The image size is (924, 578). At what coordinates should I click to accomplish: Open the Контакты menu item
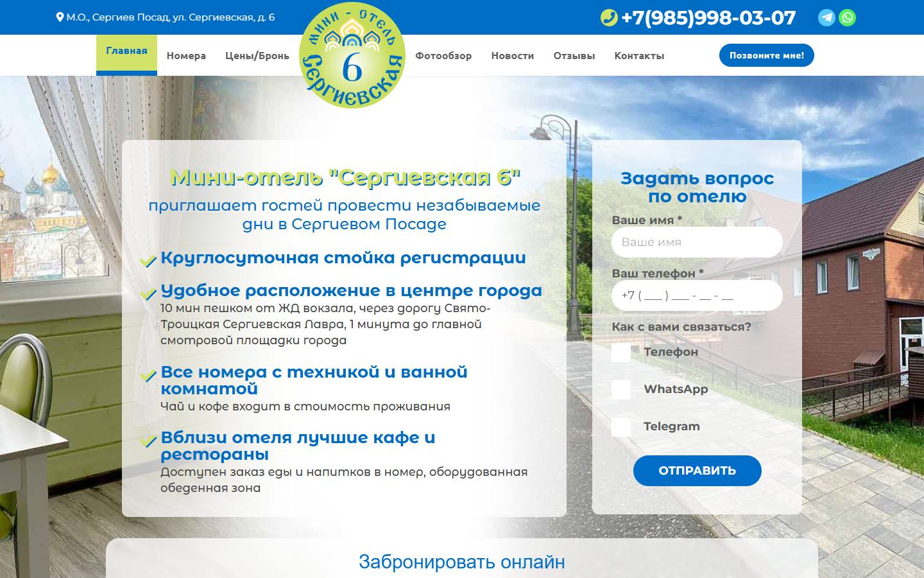point(639,55)
